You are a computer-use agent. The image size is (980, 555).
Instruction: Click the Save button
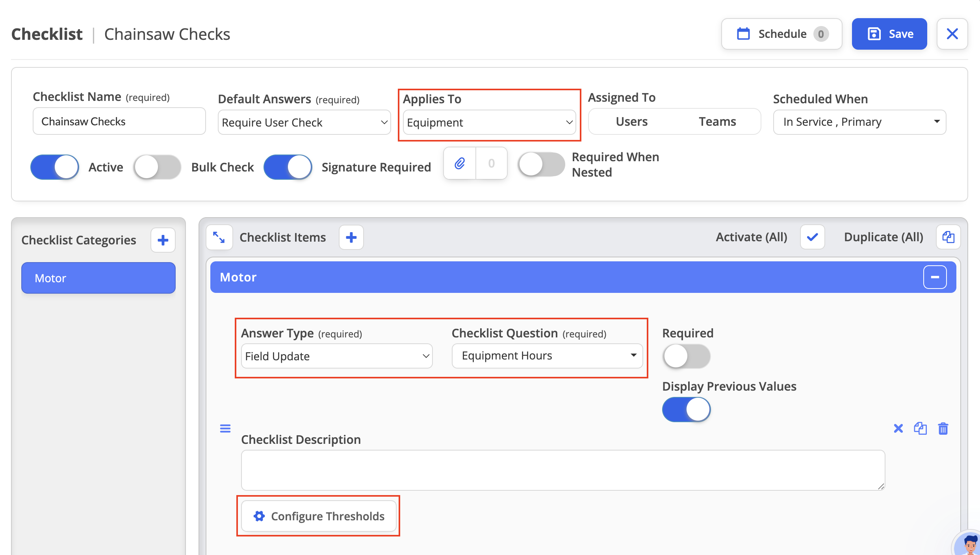[889, 34]
